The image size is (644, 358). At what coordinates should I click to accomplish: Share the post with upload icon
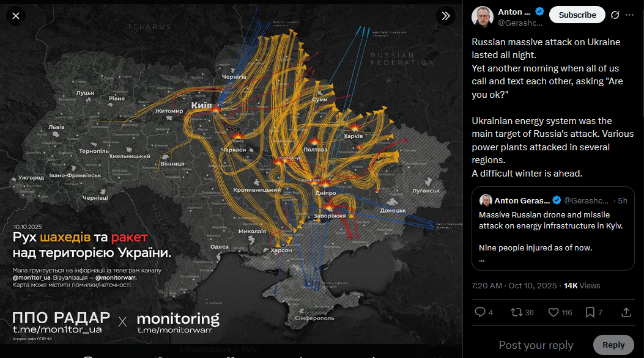click(x=626, y=312)
